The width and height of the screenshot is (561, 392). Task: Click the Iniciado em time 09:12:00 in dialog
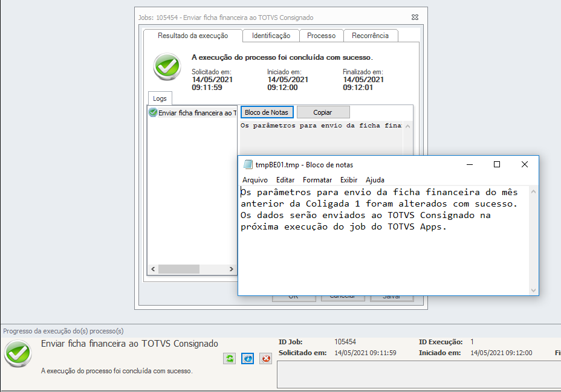(282, 88)
